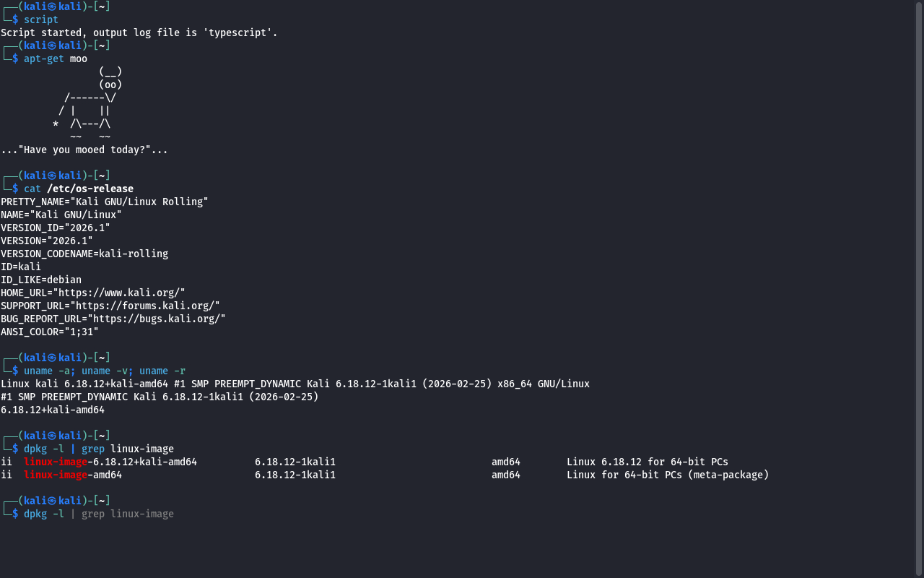Open the forums.kali.org support URL

pos(147,306)
